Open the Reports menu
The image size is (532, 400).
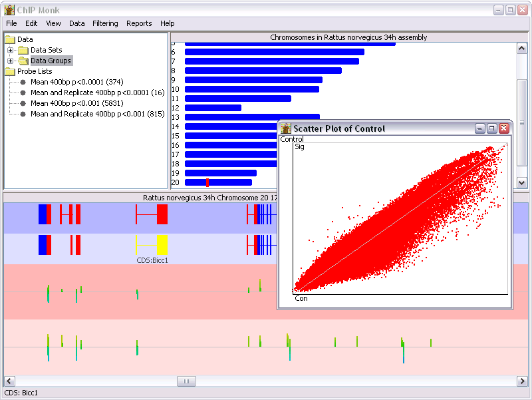tap(139, 23)
